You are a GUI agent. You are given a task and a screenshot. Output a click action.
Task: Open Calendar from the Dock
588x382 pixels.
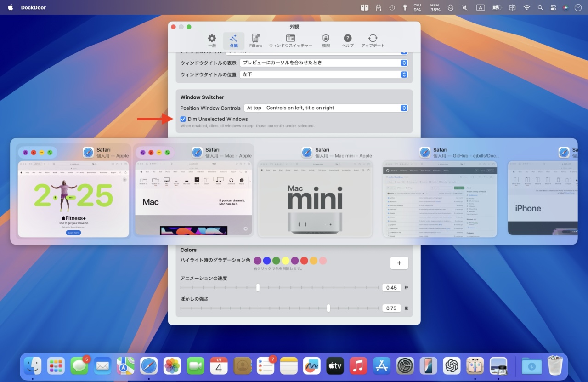tap(219, 366)
